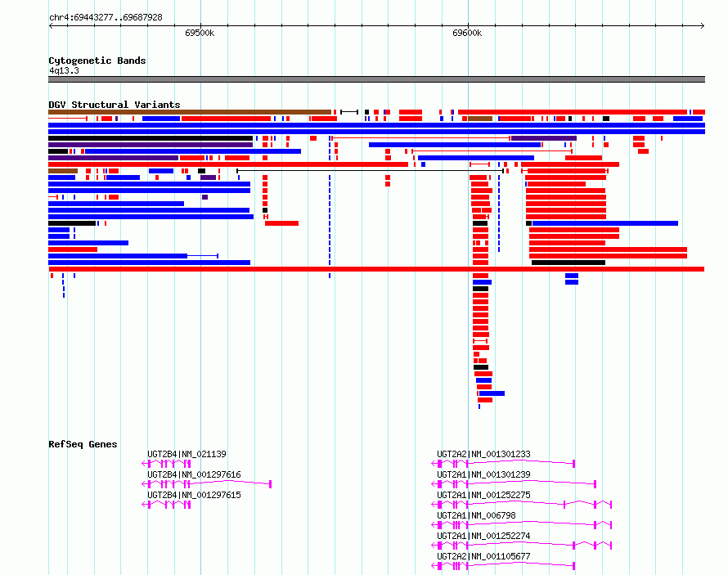Click the thin black variant line spanning the middle region
Viewport: 728px width, 575px height.
(370, 171)
